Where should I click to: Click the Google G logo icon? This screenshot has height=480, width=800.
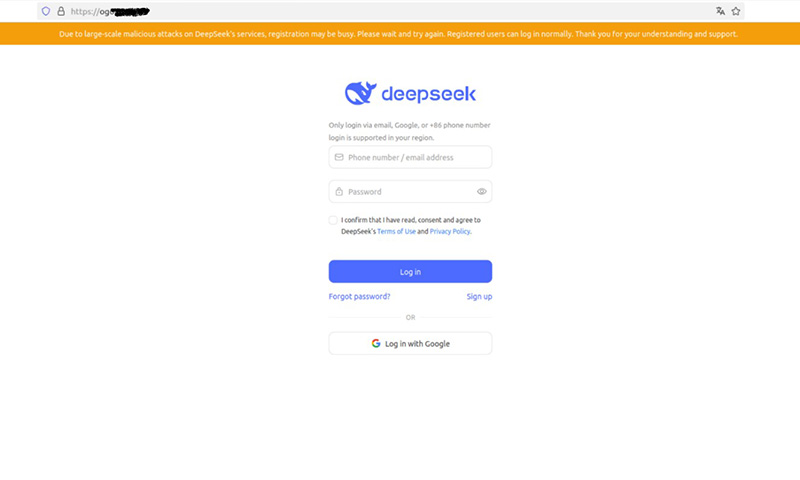[x=376, y=343]
